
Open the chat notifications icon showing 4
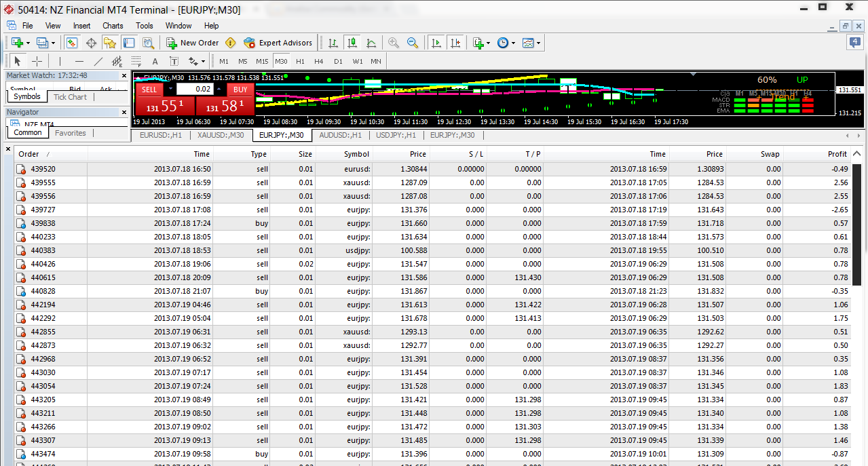coord(855,43)
